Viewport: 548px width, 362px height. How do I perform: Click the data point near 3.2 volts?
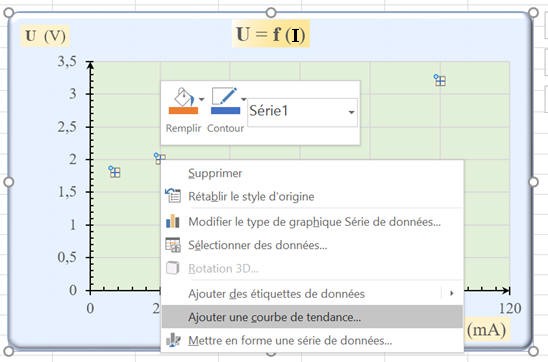tap(440, 80)
